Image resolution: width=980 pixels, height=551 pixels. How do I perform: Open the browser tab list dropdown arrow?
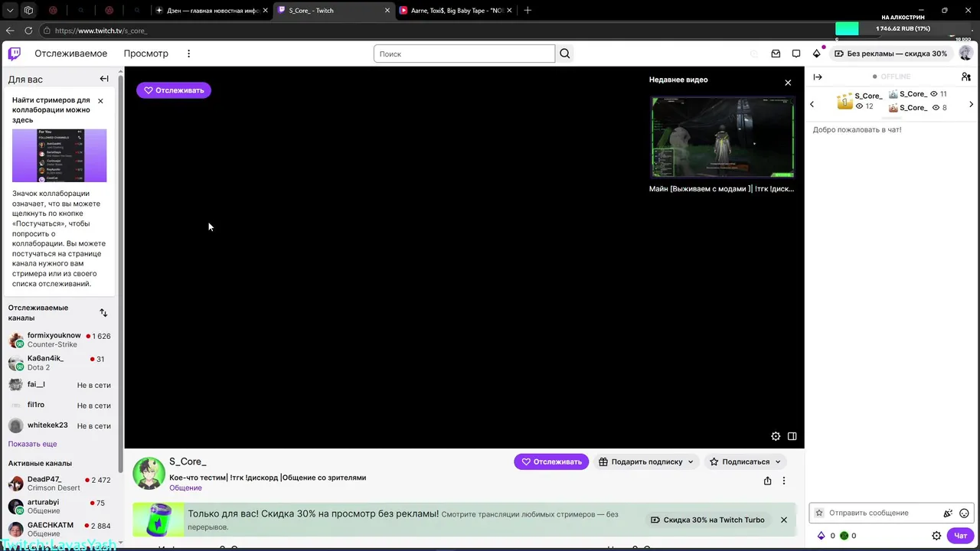click(9, 11)
